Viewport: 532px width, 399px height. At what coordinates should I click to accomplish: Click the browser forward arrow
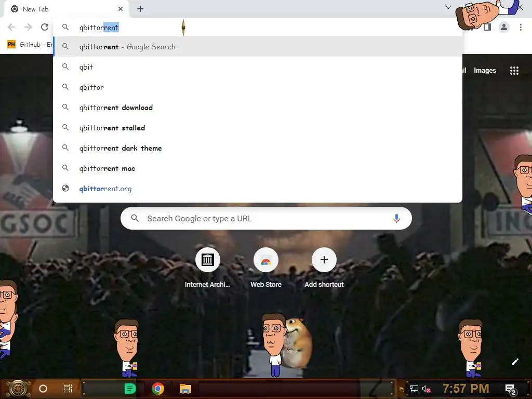[28, 27]
